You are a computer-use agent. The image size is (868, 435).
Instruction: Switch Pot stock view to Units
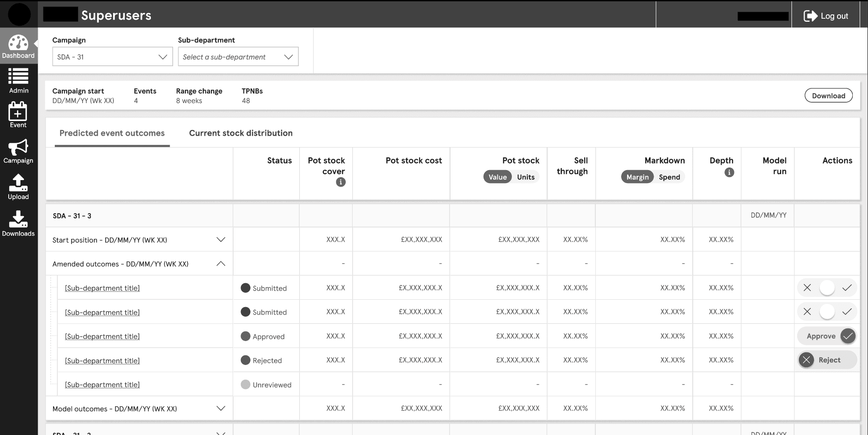coord(525,177)
